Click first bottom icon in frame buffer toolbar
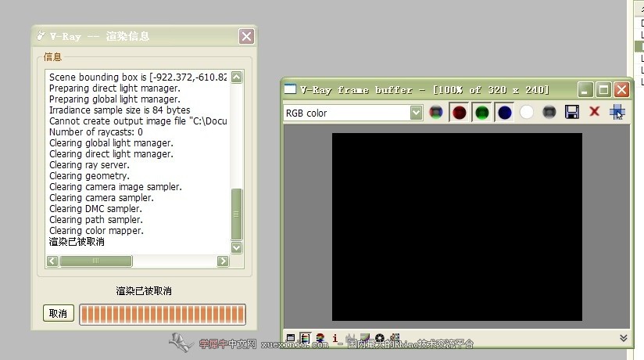 (291, 338)
